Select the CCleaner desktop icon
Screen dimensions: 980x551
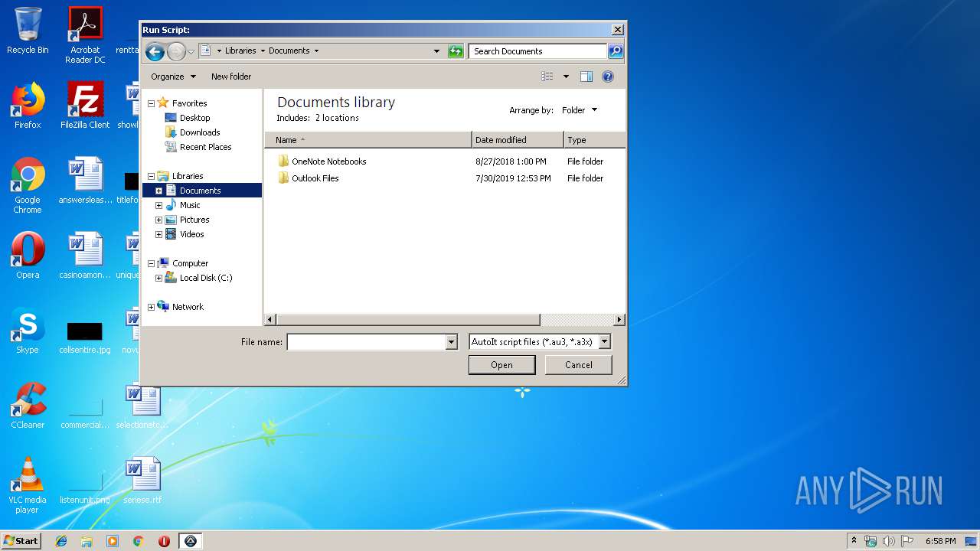point(28,406)
